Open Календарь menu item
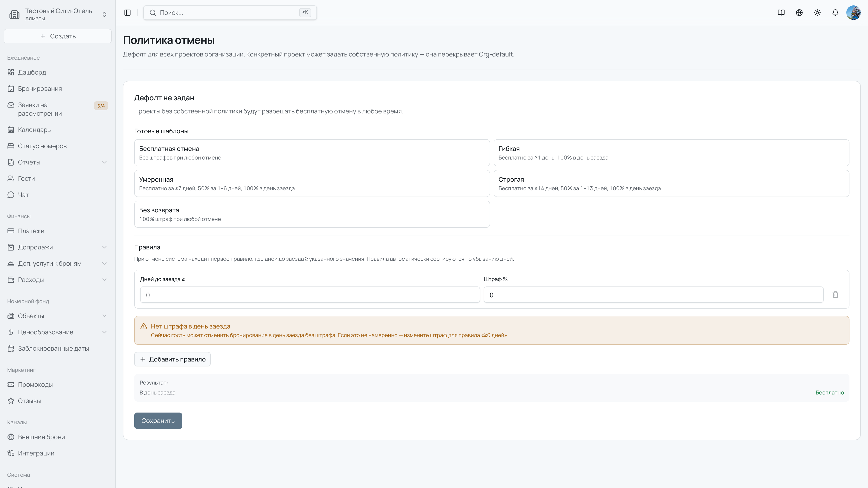 58,130
